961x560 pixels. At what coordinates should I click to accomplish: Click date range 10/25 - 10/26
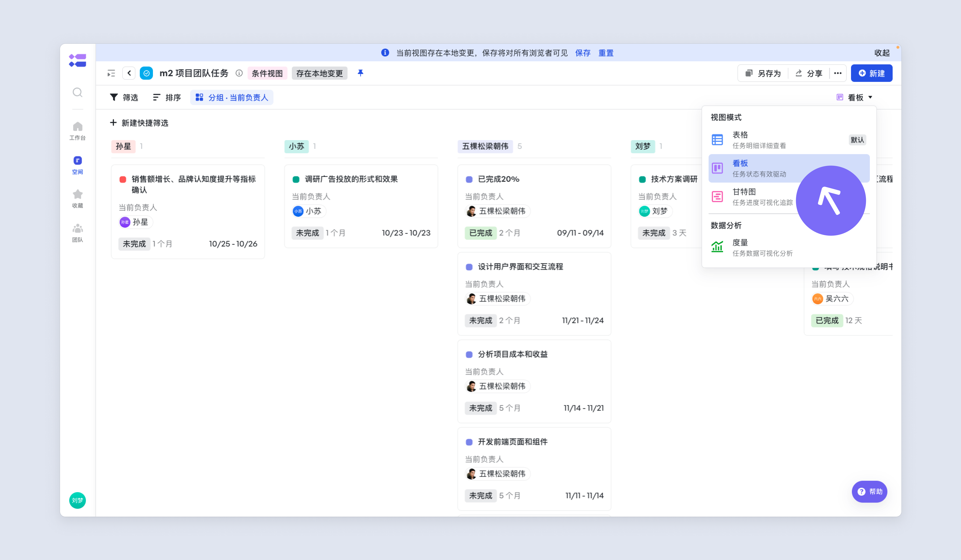[233, 244]
